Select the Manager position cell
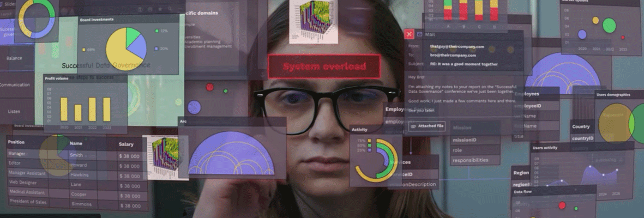Image resolution: width=644 pixels, height=218 pixels. coord(17,153)
